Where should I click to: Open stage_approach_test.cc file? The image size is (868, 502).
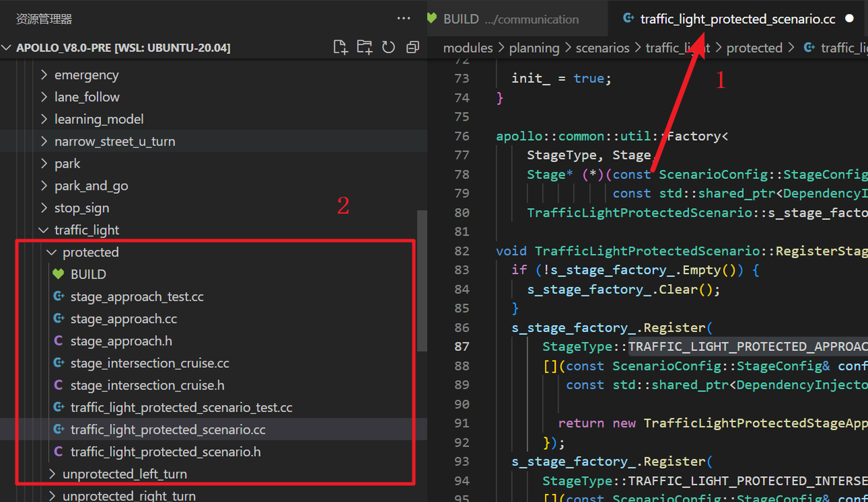tap(136, 297)
